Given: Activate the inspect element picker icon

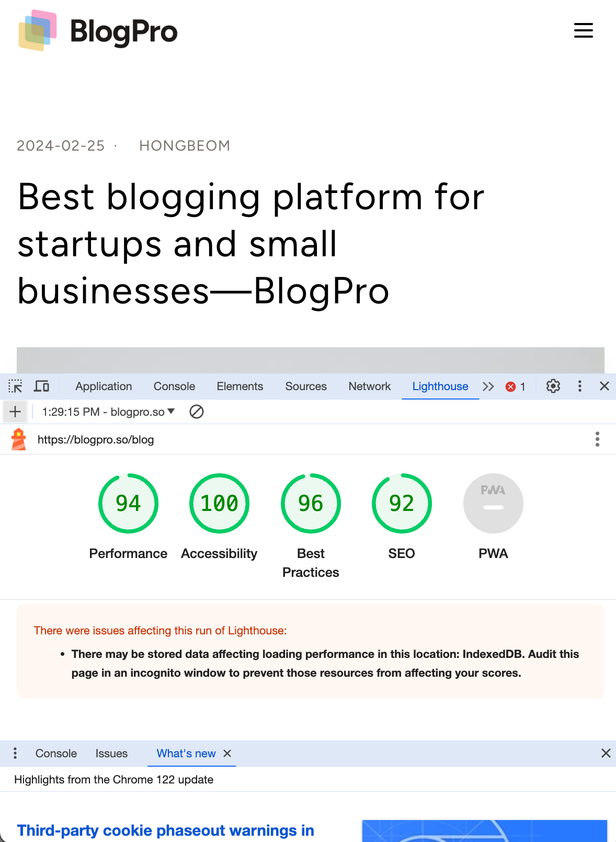Looking at the screenshot, I should pos(16,386).
